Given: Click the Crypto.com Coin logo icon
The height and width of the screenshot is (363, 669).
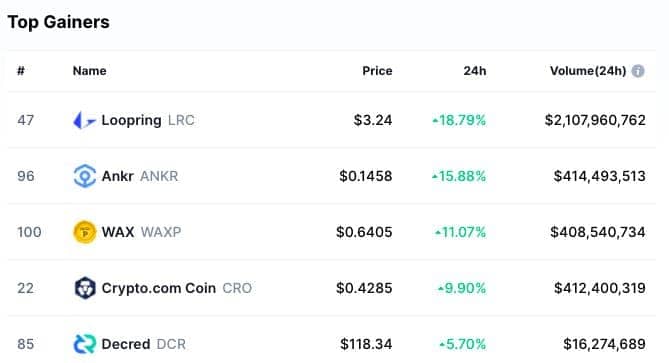Looking at the screenshot, I should point(84,288).
